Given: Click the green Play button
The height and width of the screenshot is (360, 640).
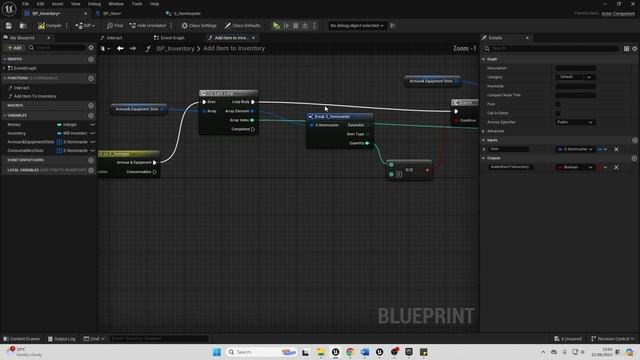Looking at the screenshot, I should pos(276,26).
